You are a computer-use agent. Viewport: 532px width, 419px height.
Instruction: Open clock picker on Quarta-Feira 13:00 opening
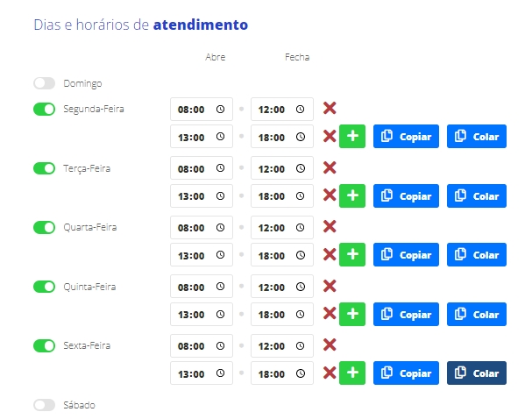click(220, 255)
